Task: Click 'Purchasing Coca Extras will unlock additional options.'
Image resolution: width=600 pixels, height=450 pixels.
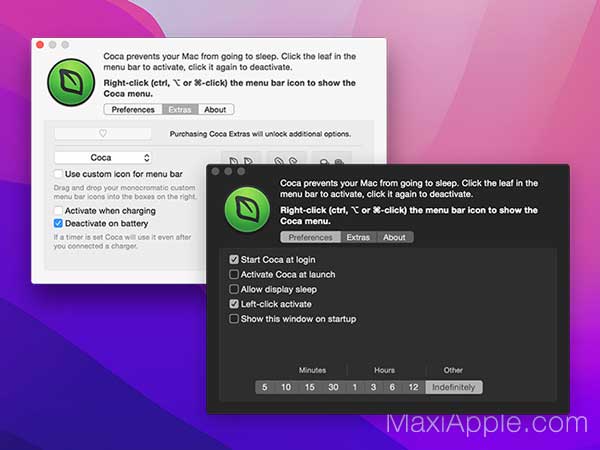Action: point(260,134)
